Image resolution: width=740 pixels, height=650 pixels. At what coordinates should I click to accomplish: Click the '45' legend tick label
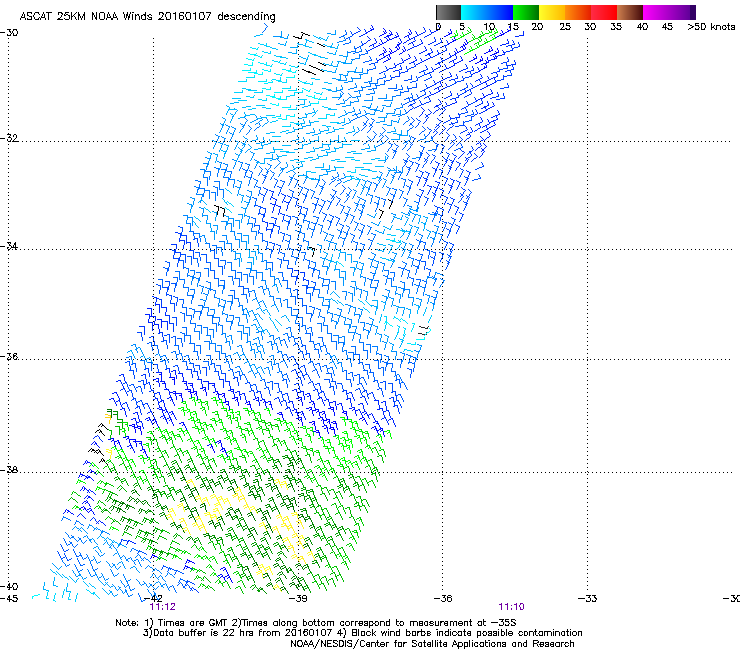tap(667, 27)
